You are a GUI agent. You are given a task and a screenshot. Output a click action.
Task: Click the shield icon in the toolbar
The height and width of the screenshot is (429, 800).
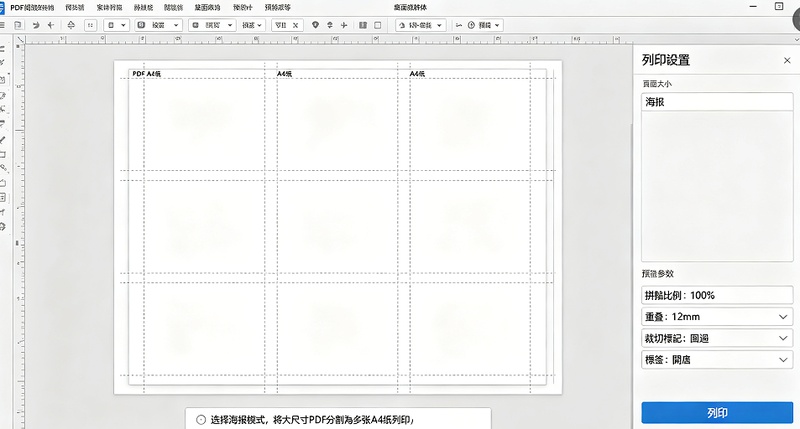pos(315,25)
